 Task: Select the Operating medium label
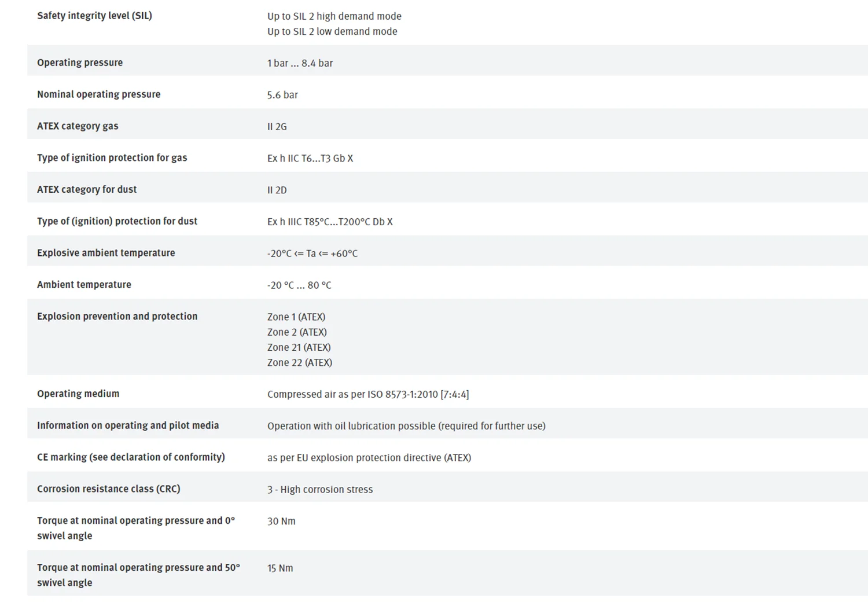(x=78, y=394)
